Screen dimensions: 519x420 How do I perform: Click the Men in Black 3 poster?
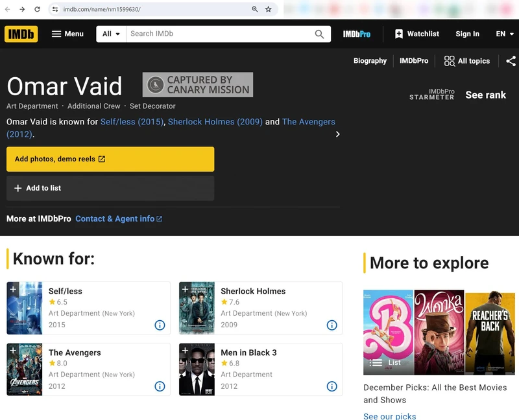197,369
